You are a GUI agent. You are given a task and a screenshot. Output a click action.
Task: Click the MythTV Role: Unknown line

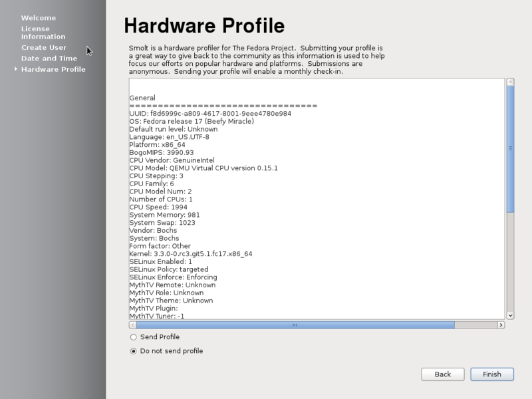point(166,293)
